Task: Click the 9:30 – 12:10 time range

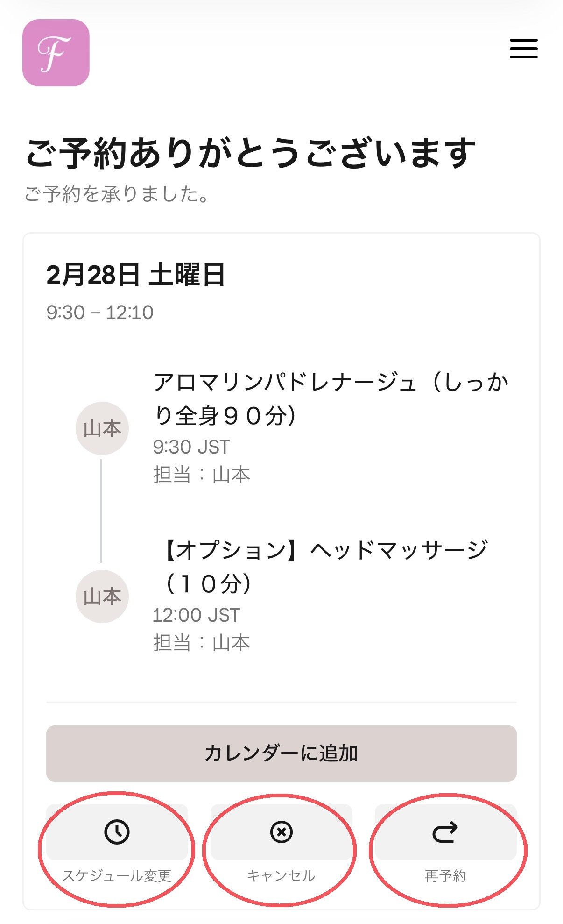Action: (100, 313)
